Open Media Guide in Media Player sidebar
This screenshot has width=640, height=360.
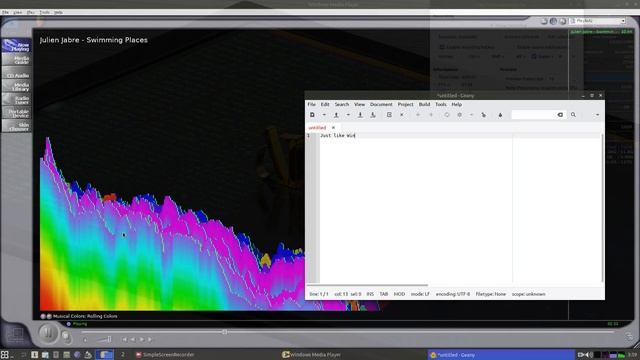[16, 60]
